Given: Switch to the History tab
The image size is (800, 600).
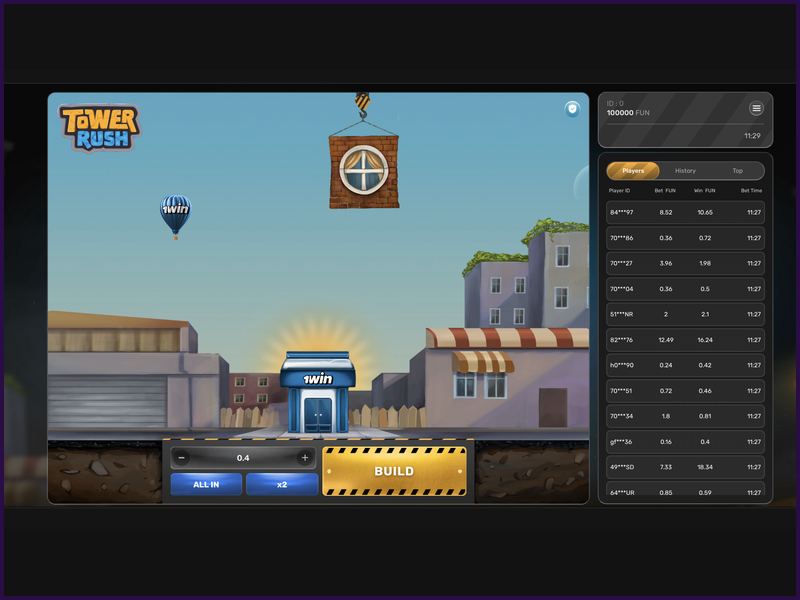Looking at the screenshot, I should 685,171.
